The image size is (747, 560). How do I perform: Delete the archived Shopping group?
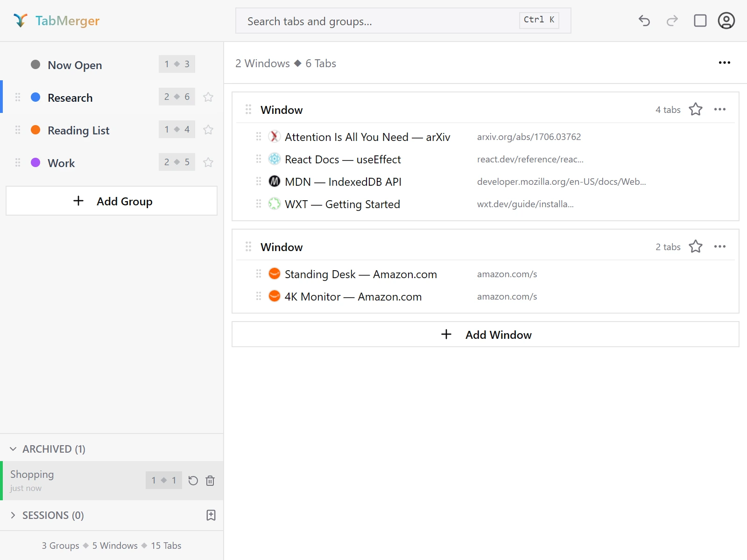pos(210,481)
